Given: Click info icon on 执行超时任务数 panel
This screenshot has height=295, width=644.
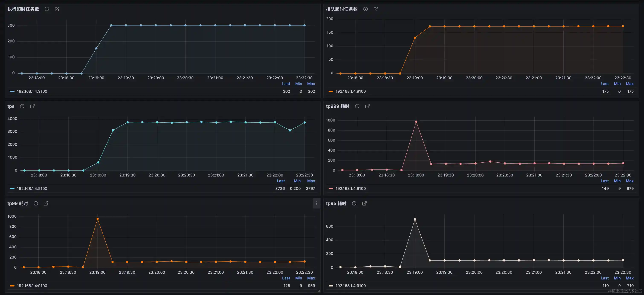Looking at the screenshot, I should click(x=47, y=9).
